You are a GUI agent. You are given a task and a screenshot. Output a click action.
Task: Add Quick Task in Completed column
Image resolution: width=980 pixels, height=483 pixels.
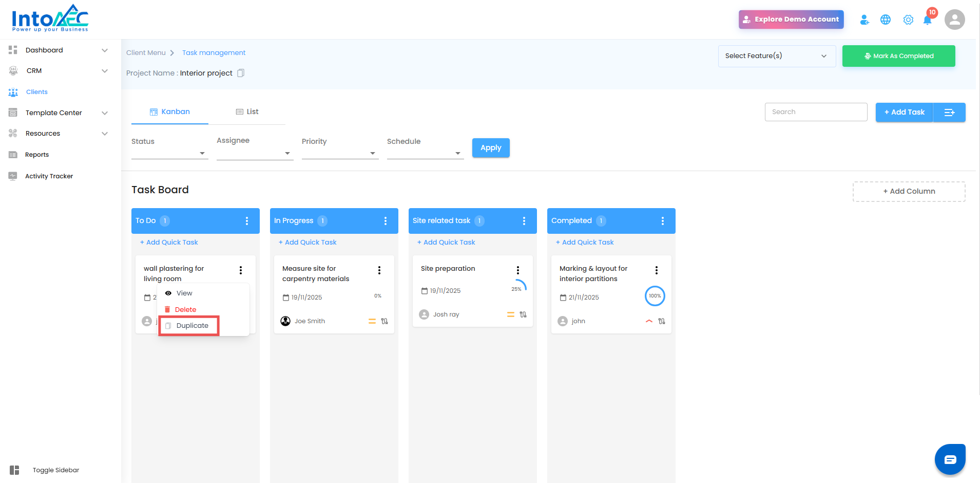(585, 242)
